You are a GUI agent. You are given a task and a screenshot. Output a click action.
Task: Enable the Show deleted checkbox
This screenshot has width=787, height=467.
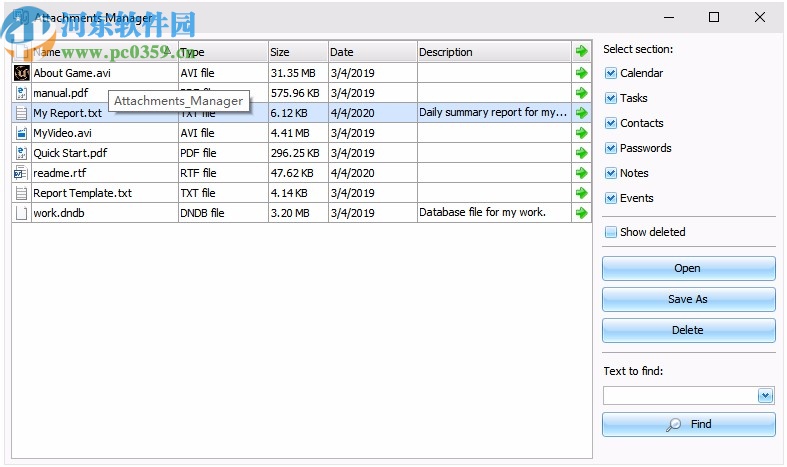point(610,232)
